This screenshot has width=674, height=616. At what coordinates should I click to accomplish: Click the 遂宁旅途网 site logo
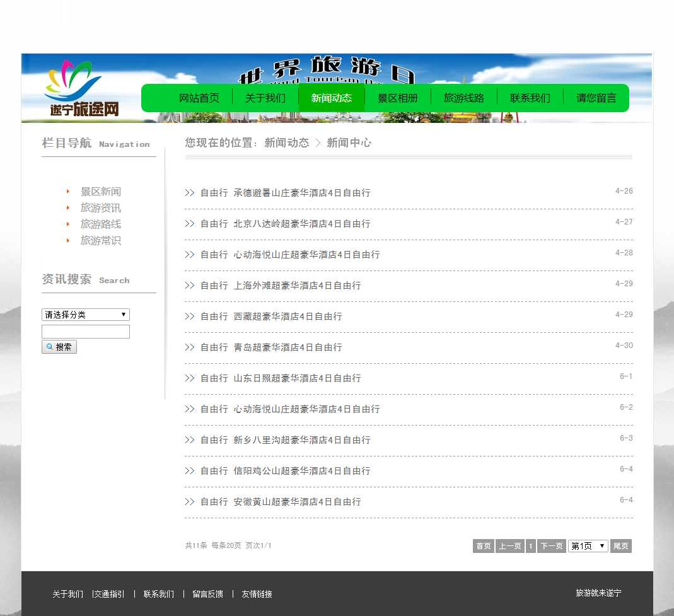coord(81,88)
